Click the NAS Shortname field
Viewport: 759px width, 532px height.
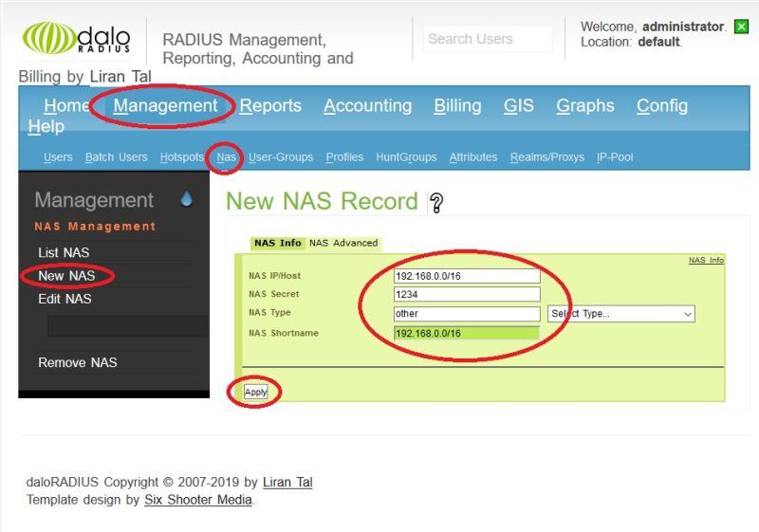[467, 333]
